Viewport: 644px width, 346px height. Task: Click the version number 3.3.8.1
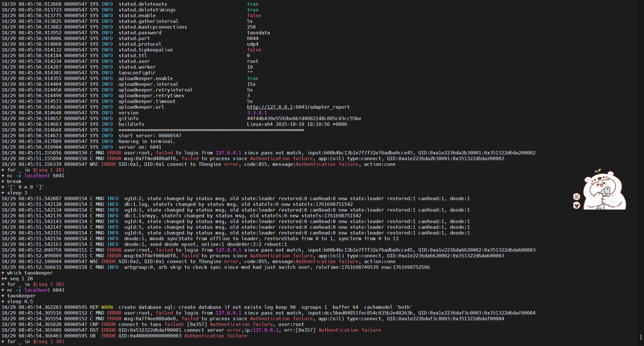tap(257, 113)
